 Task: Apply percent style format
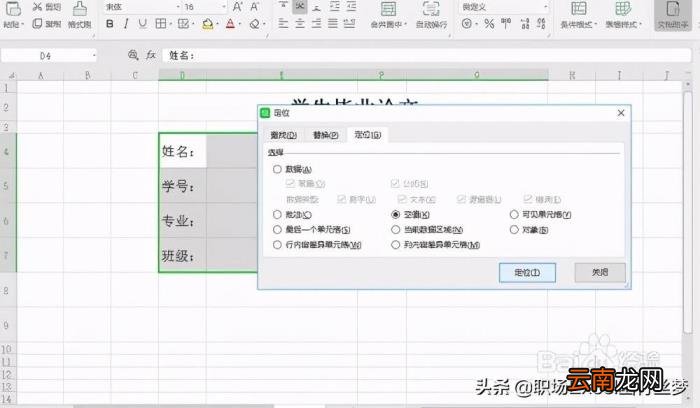coord(489,24)
